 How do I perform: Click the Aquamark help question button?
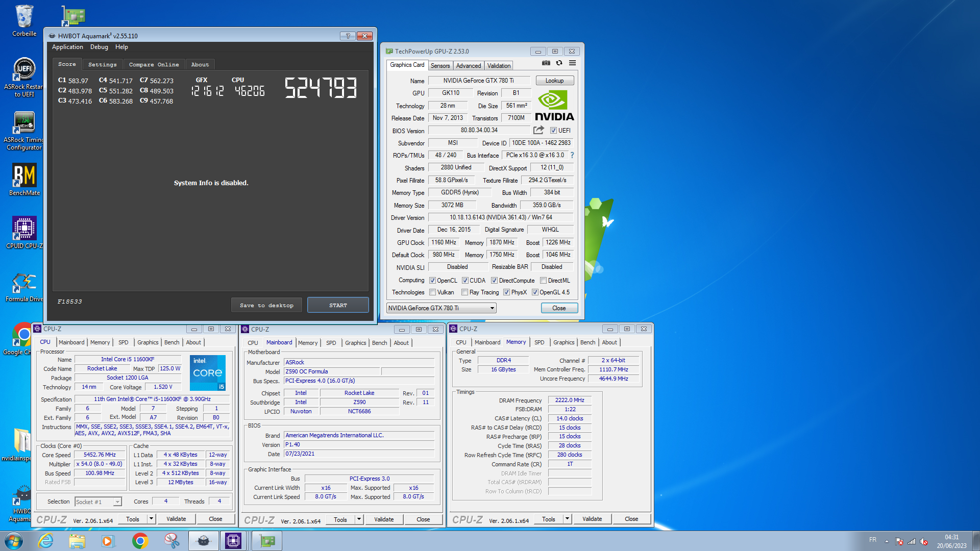coord(348,36)
